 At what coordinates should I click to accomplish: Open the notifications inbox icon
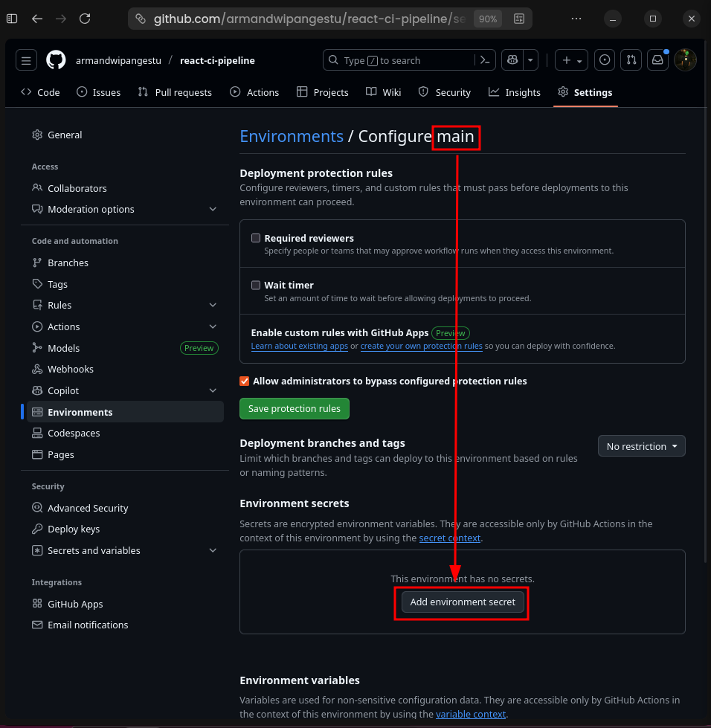click(x=657, y=60)
